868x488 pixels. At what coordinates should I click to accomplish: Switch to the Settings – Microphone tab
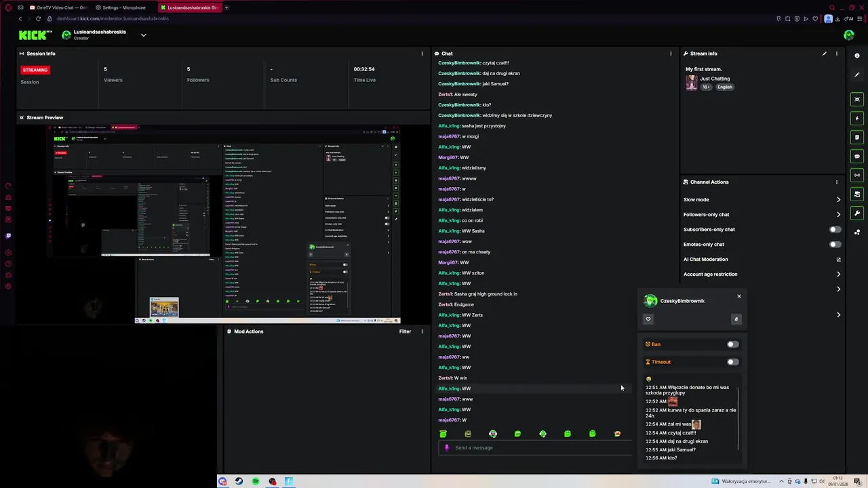click(123, 7)
